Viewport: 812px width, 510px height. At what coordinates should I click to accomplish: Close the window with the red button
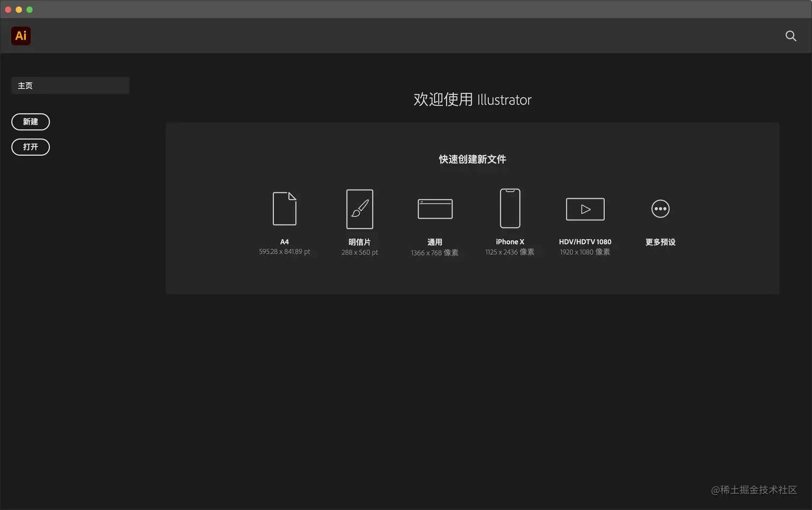click(8, 10)
